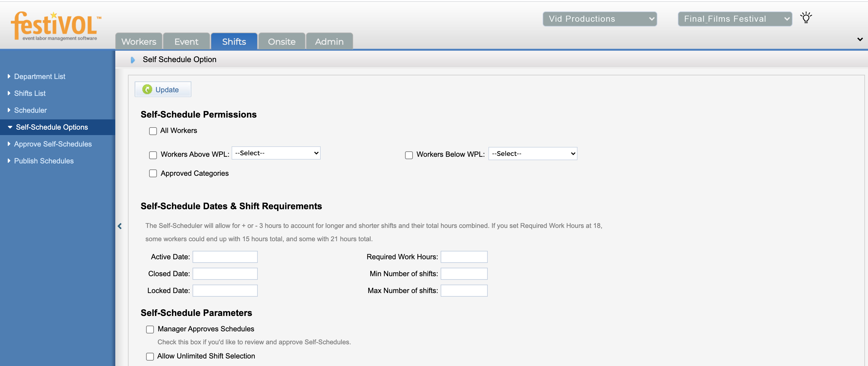Collapse the sidebar with left chevron
The height and width of the screenshot is (366, 868).
(x=120, y=226)
